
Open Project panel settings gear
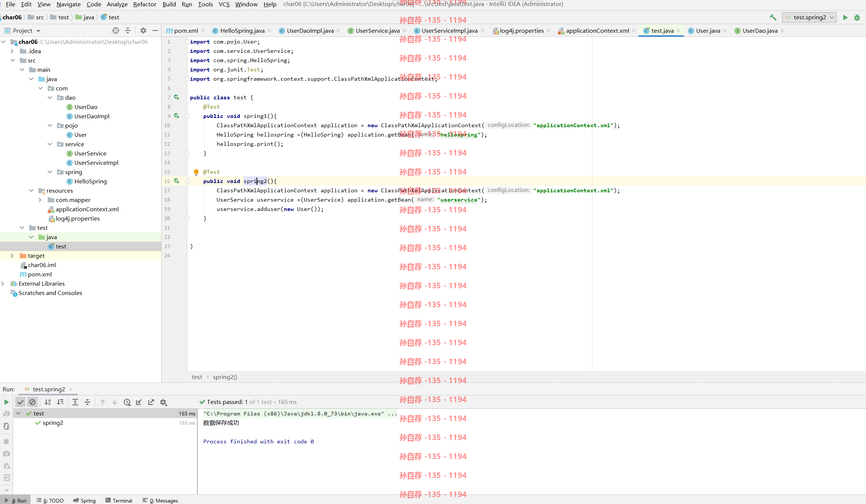(143, 31)
